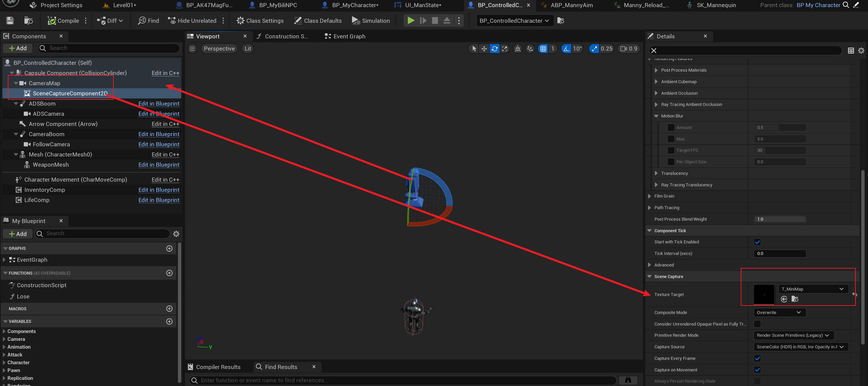Toggle rotation snapping
This screenshot has width=868, height=386.
(x=566, y=49)
